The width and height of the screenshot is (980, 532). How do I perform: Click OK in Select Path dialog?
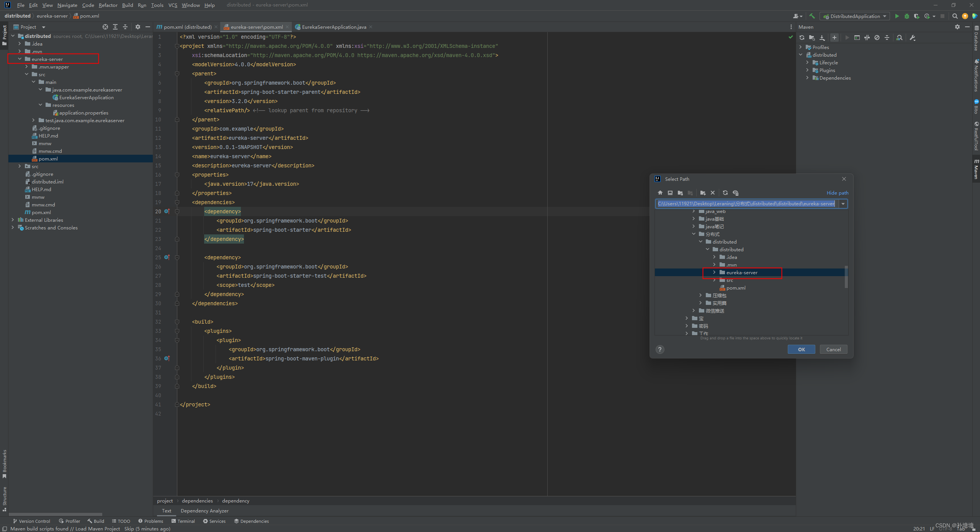click(801, 349)
